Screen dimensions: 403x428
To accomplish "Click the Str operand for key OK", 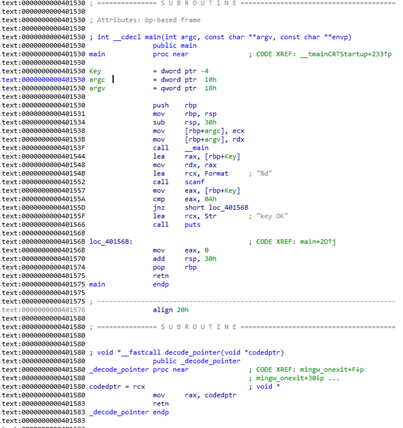I will (x=210, y=216).
